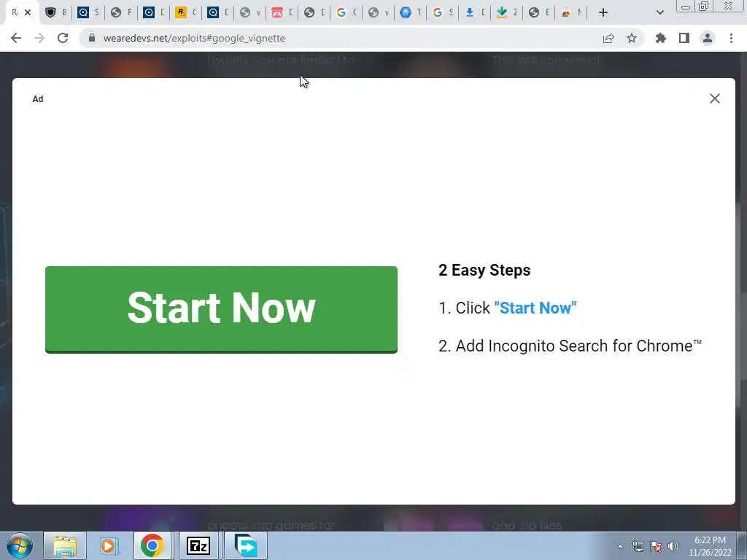The height and width of the screenshot is (560, 747).
Task: Toggle the Chrome side panel
Action: (x=684, y=38)
